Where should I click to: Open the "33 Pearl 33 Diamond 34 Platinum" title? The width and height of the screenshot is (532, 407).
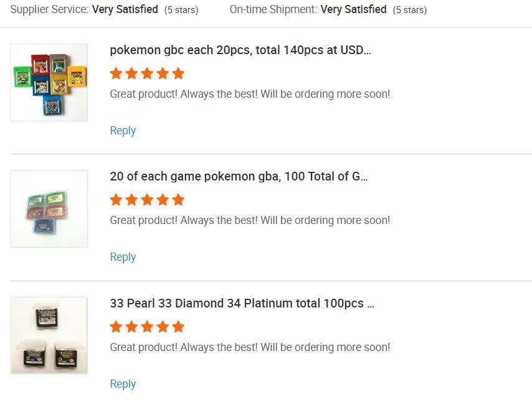click(242, 304)
